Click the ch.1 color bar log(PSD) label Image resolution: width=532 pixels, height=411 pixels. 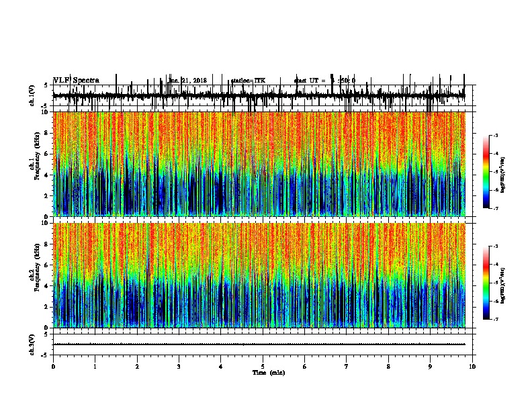(x=503, y=175)
